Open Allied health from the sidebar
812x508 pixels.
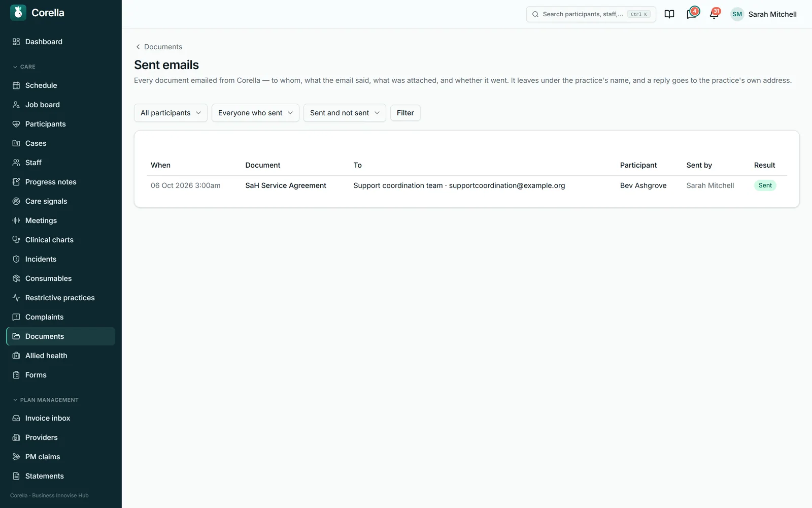click(x=60, y=356)
